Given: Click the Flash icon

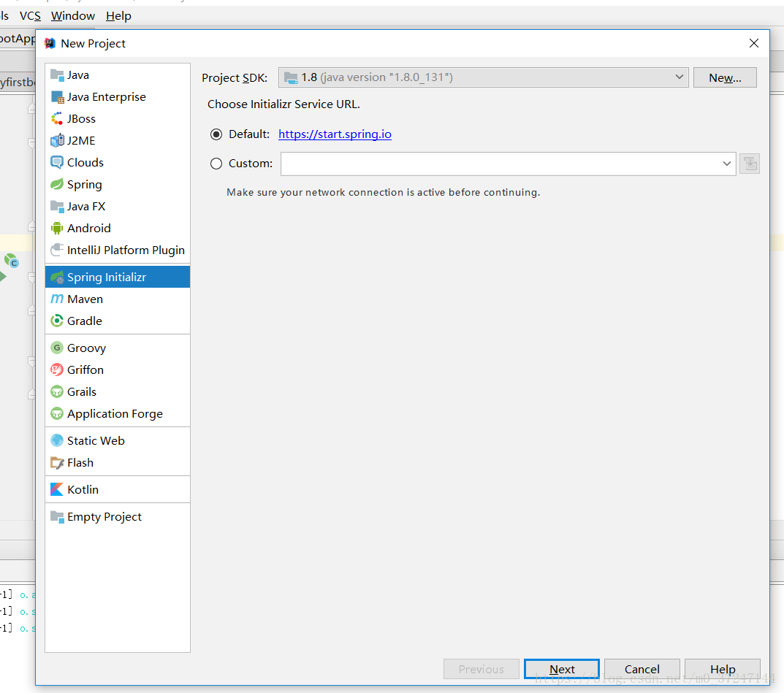Looking at the screenshot, I should click(x=57, y=463).
